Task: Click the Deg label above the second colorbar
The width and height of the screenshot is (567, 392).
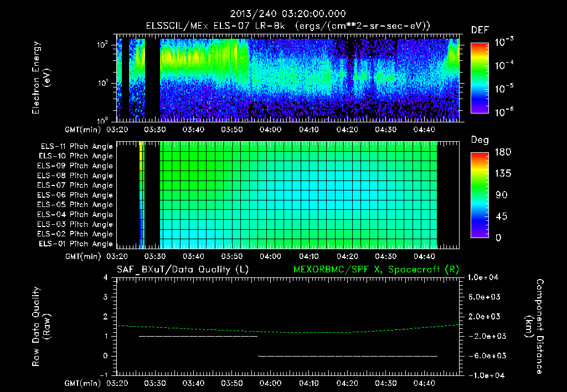Action: click(x=480, y=140)
